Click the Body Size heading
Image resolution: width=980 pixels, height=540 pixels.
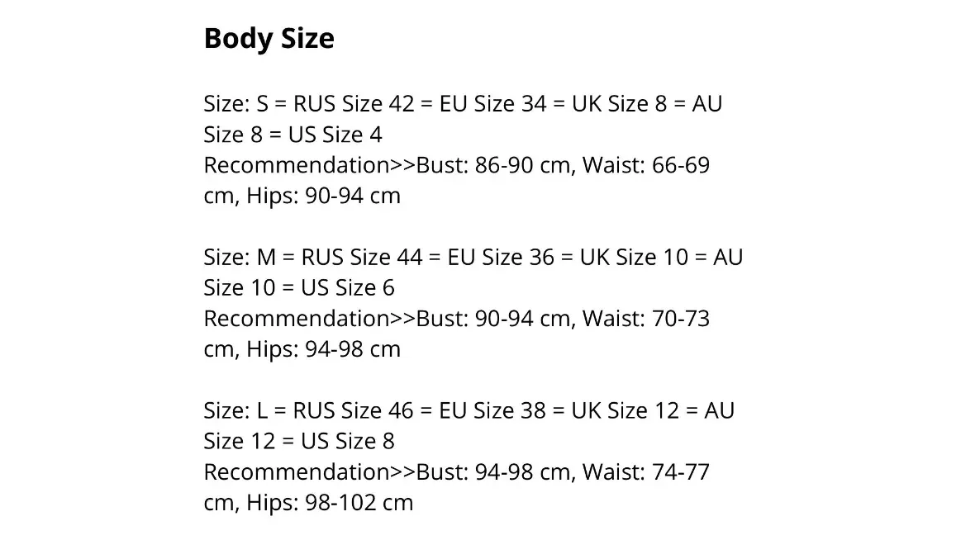pyautogui.click(x=269, y=39)
